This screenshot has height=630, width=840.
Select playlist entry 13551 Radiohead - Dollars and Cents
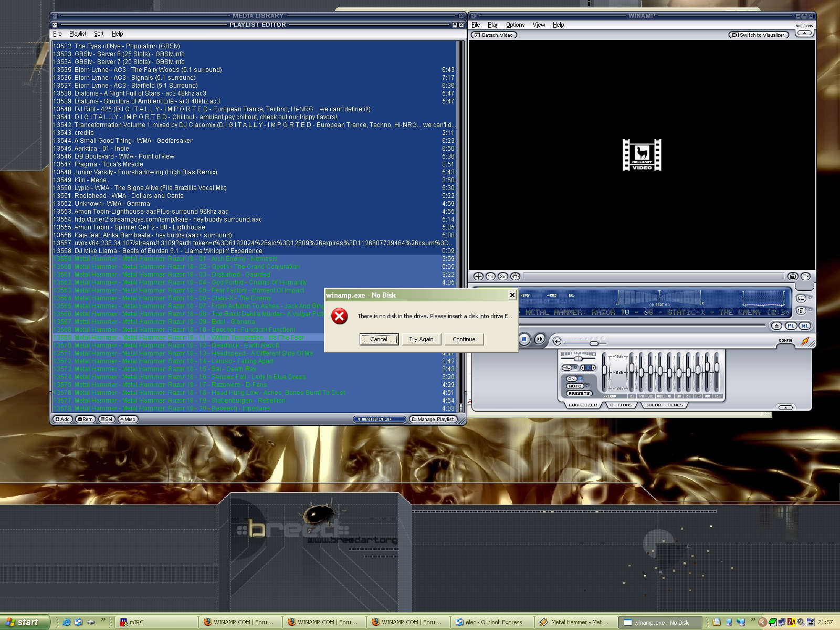pos(254,196)
